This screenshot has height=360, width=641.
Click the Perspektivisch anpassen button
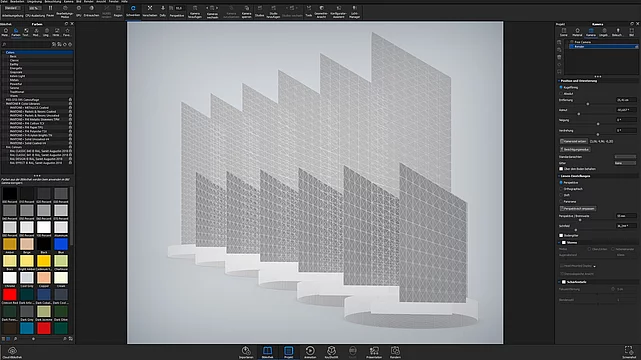tap(578, 209)
